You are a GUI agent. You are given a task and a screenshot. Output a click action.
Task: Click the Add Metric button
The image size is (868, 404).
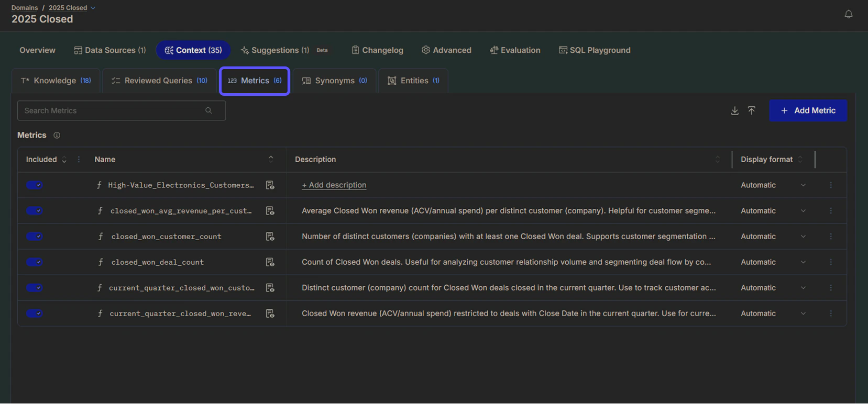[808, 110]
